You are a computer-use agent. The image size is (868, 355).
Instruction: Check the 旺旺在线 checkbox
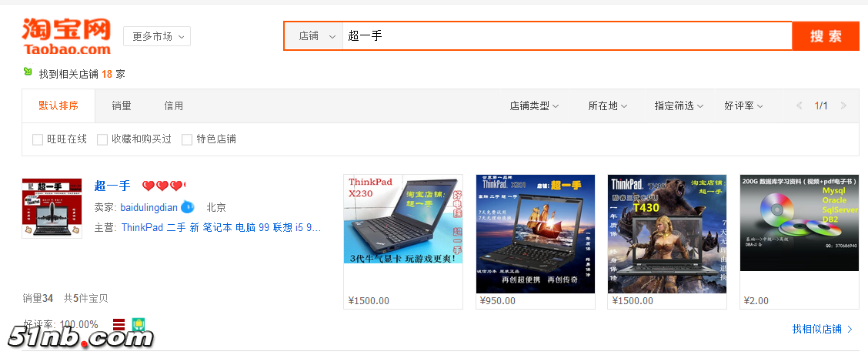tap(38, 139)
